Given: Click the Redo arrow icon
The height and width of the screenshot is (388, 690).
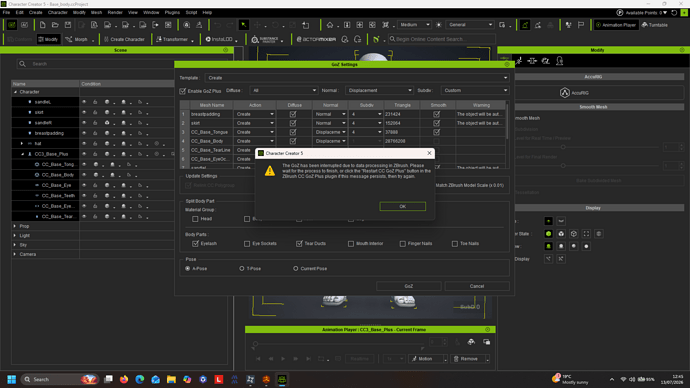Looking at the screenshot, I should coord(230,25).
